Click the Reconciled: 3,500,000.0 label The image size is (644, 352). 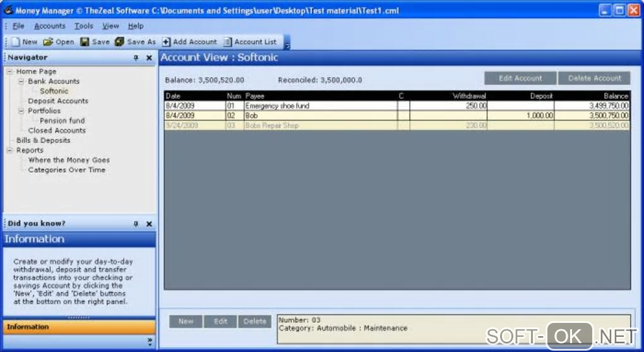(320, 80)
